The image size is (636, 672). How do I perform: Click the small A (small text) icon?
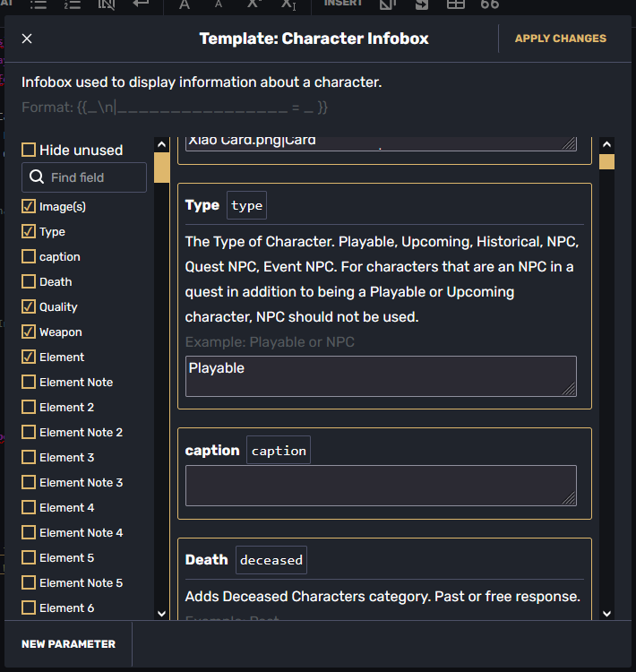tap(219, 4)
